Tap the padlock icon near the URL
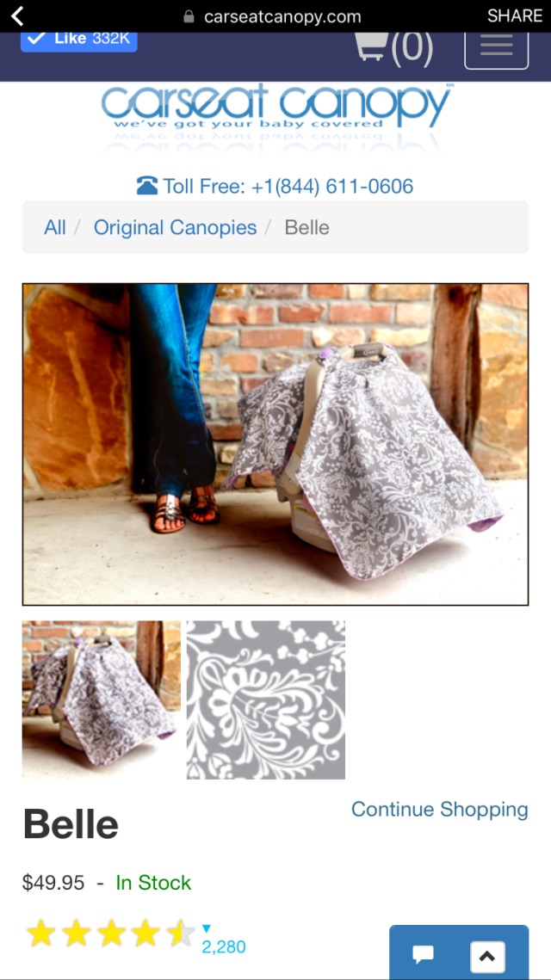This screenshot has height=980, width=551. point(189,16)
